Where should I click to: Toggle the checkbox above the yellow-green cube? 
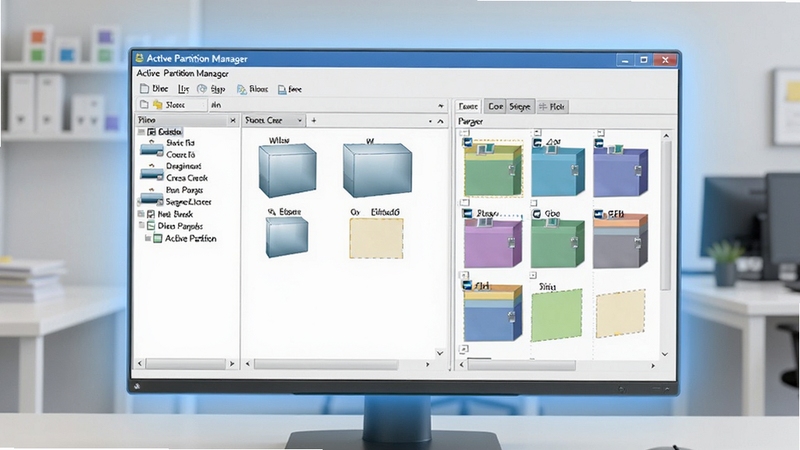point(465,133)
